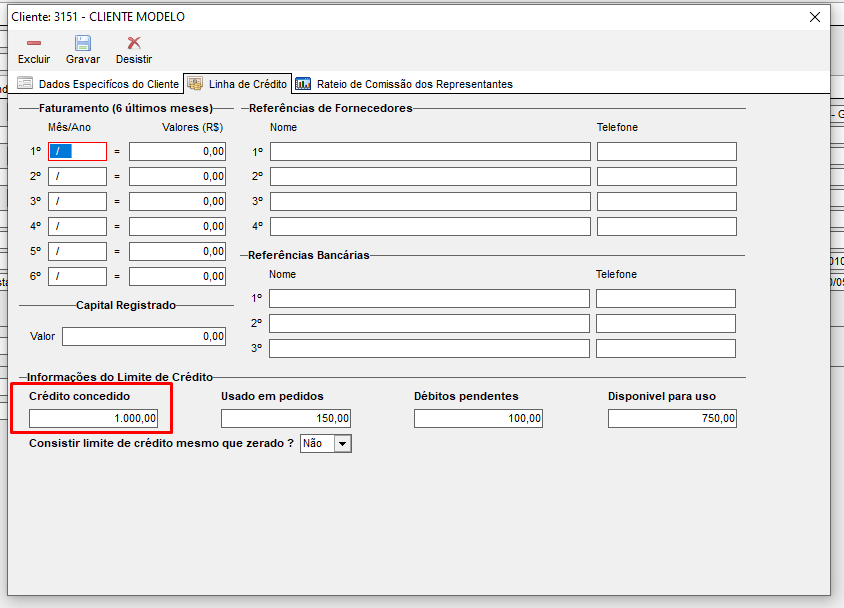
Task: Switch to Dados Específicos do Cliente tab
Action: [108, 84]
